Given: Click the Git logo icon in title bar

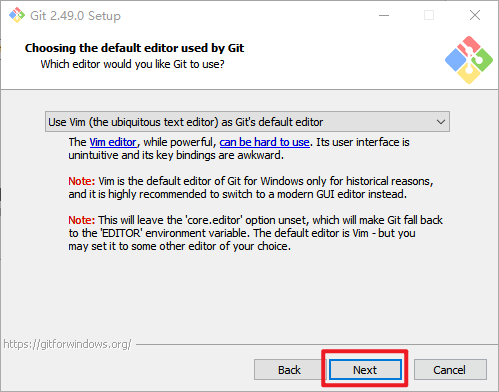Looking at the screenshot, I should [x=17, y=15].
